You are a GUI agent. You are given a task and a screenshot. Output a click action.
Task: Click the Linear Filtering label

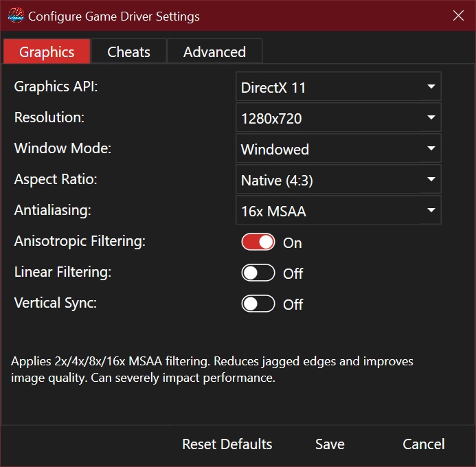pyautogui.click(x=63, y=272)
